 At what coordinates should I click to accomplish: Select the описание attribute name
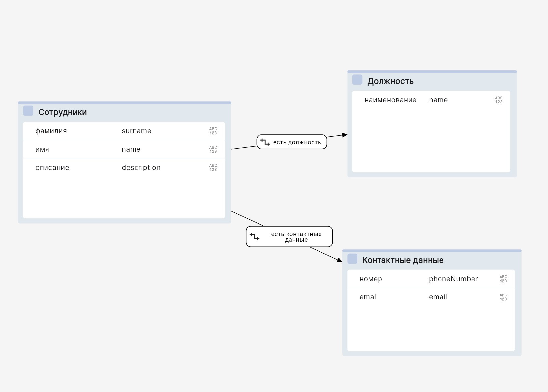click(52, 168)
